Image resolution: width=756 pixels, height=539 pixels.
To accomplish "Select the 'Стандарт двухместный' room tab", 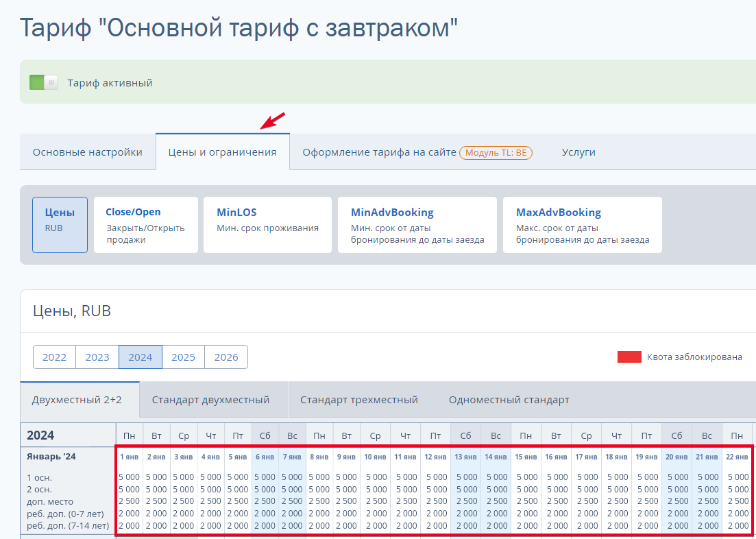I will tap(210, 400).
